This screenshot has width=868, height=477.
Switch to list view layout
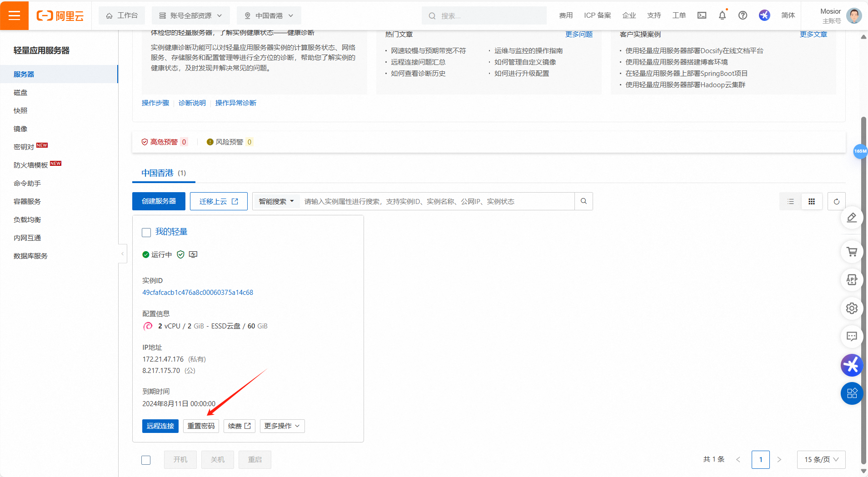791,201
